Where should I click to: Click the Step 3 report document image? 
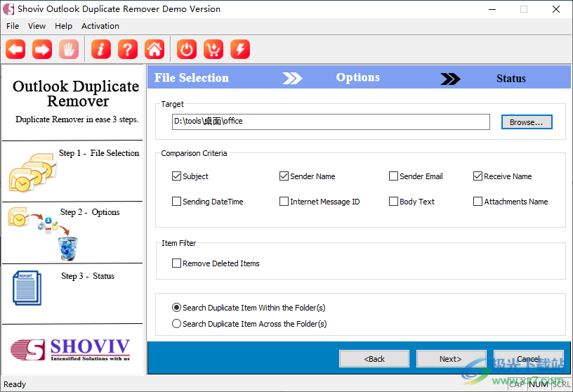[x=27, y=288]
